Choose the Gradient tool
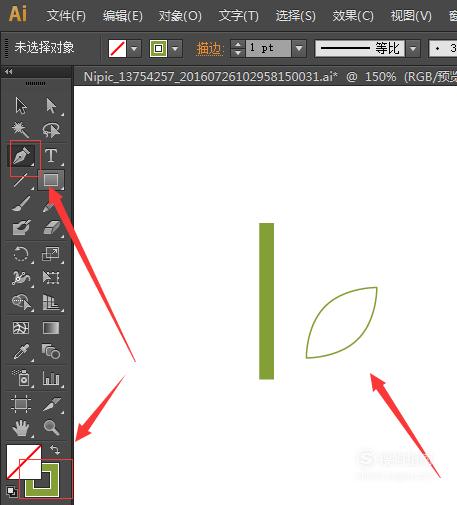The height and width of the screenshot is (505, 457). [x=51, y=328]
